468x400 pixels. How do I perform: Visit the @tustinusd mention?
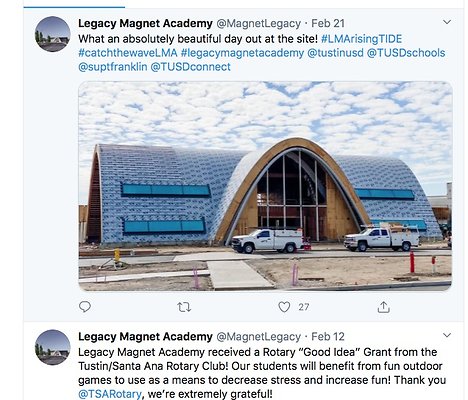pyautogui.click(x=335, y=53)
